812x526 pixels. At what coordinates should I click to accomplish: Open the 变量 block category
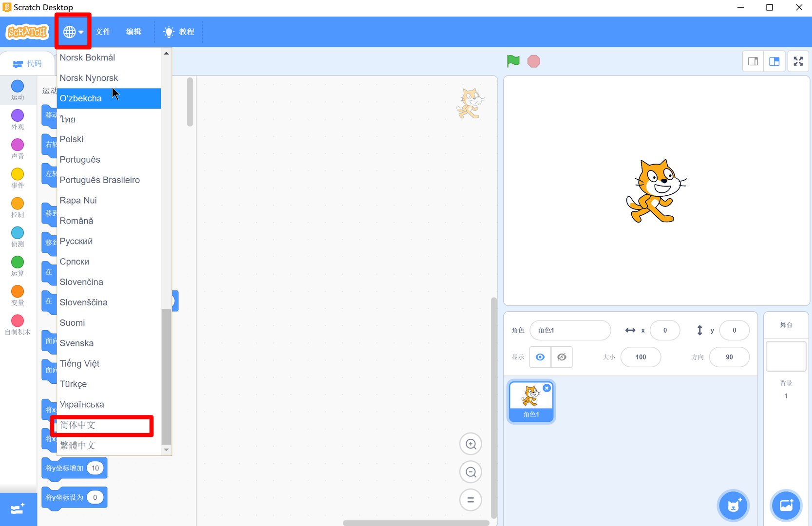pyautogui.click(x=18, y=295)
